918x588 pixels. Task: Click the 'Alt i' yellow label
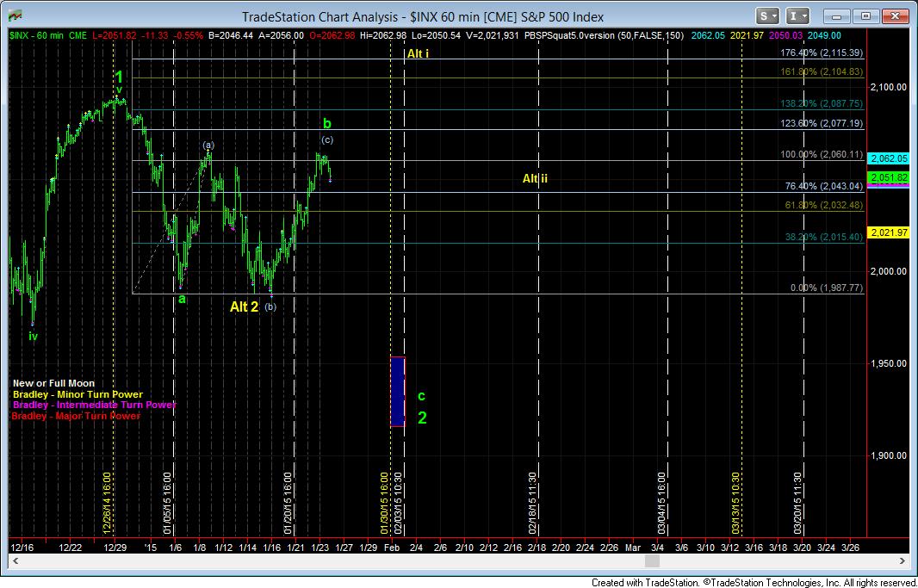418,54
